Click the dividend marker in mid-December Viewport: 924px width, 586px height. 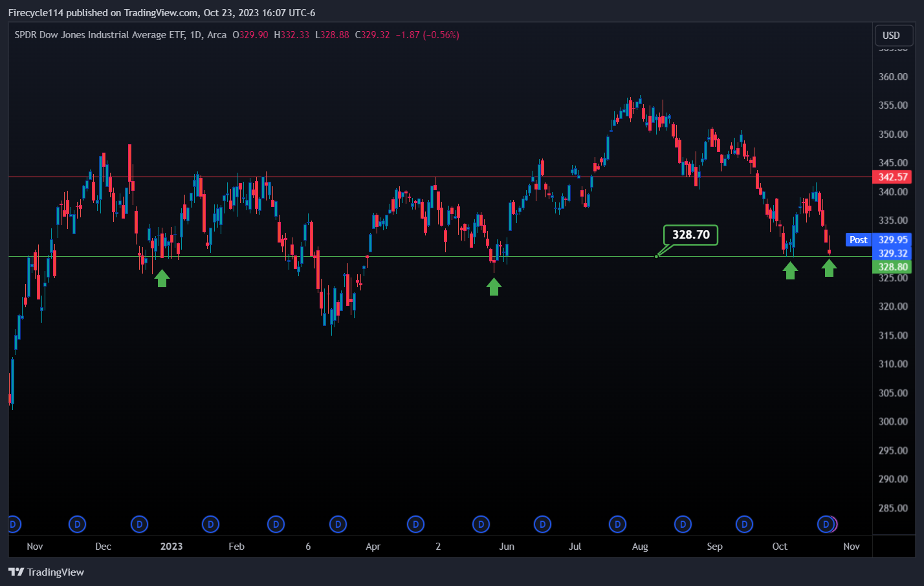coord(139,524)
